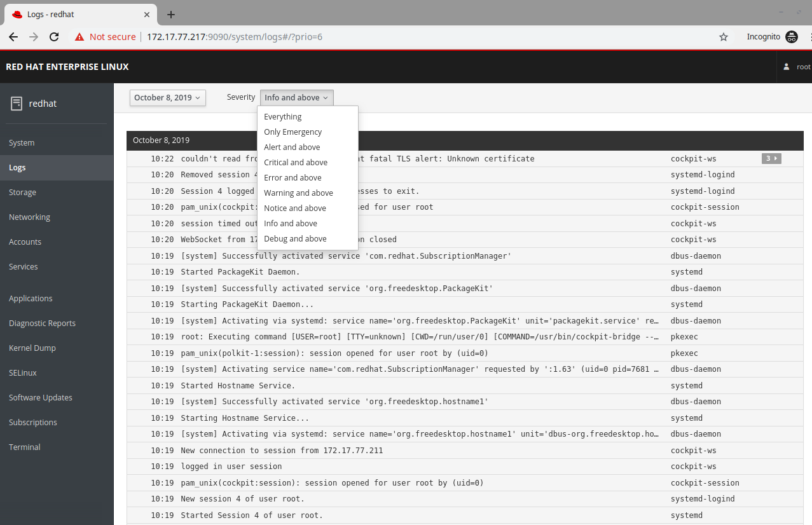Expand the "3" similar messages badge
This screenshot has width=812, height=525.
click(771, 158)
